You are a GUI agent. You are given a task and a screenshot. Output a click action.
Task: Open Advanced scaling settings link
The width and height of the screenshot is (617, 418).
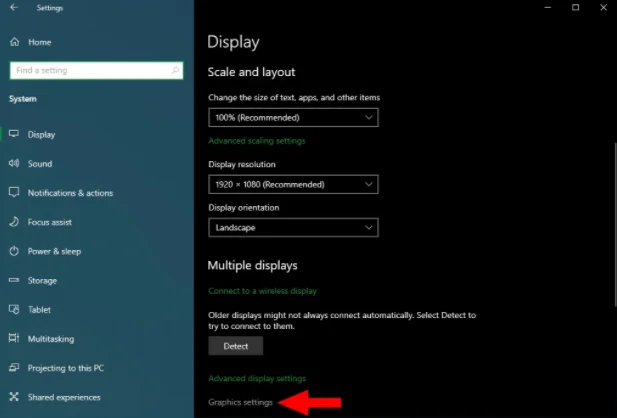[x=256, y=141]
